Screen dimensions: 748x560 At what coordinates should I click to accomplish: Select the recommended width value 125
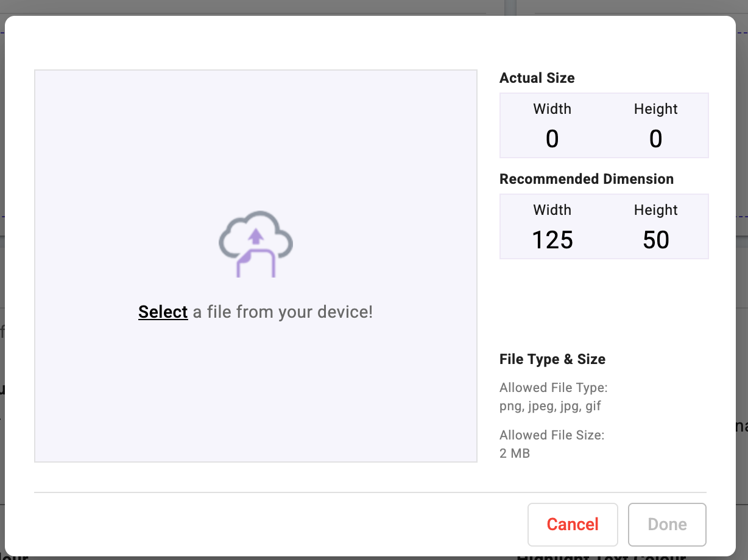click(552, 240)
